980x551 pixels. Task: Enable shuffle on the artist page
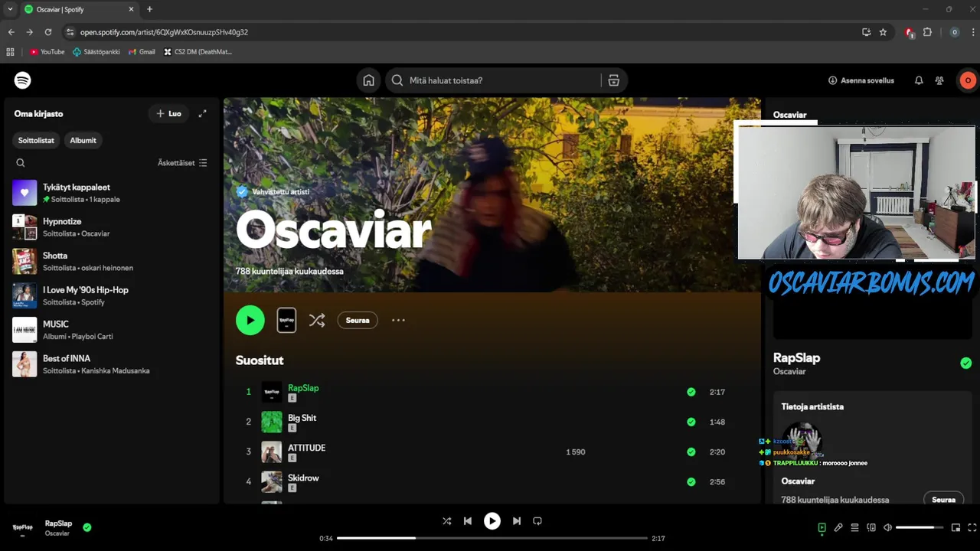coord(317,321)
